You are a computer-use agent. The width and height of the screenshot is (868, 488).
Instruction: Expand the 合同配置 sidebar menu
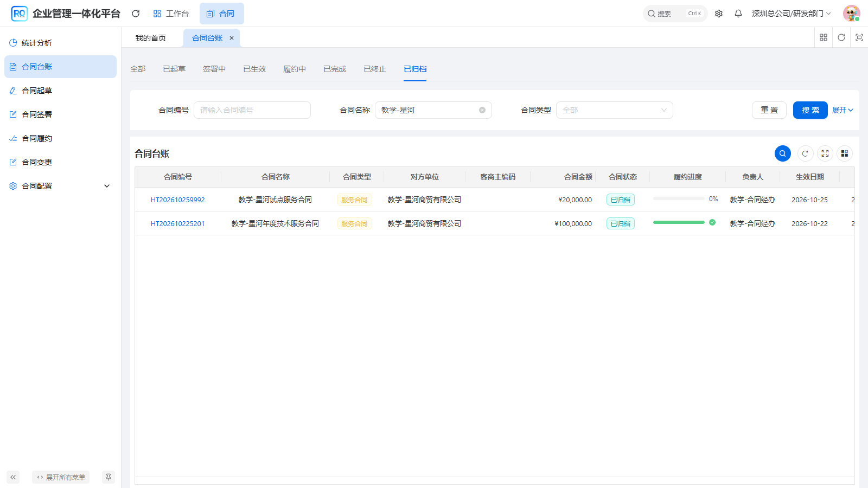click(x=60, y=186)
